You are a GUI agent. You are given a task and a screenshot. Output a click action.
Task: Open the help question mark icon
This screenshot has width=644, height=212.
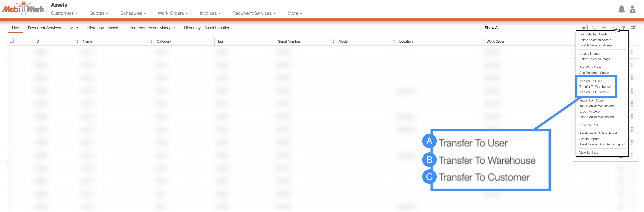click(624, 28)
